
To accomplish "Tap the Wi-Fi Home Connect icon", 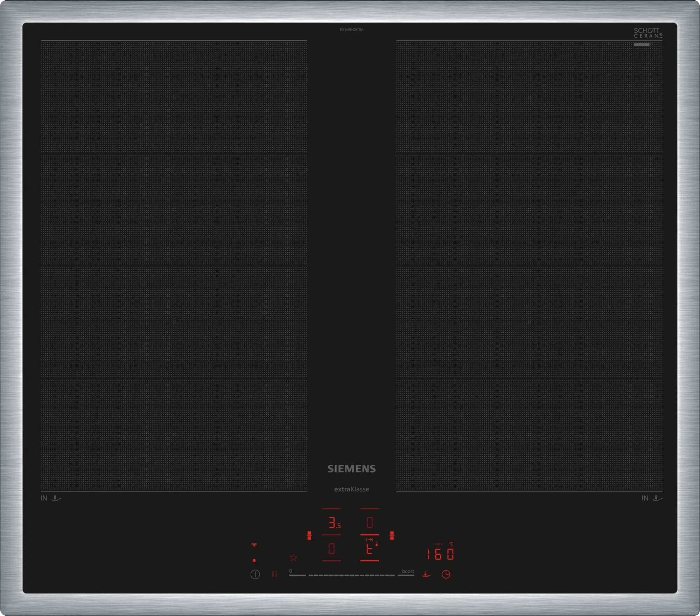I will pos(254,545).
